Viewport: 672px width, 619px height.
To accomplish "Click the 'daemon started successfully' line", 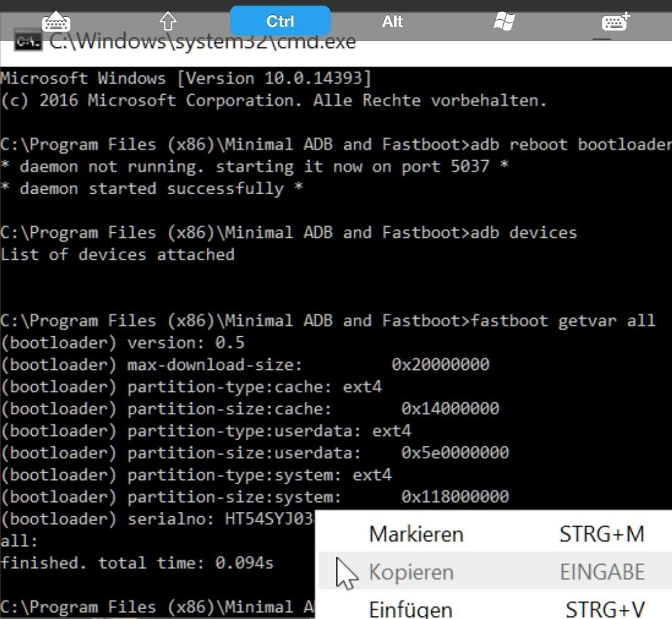I will 152,188.
